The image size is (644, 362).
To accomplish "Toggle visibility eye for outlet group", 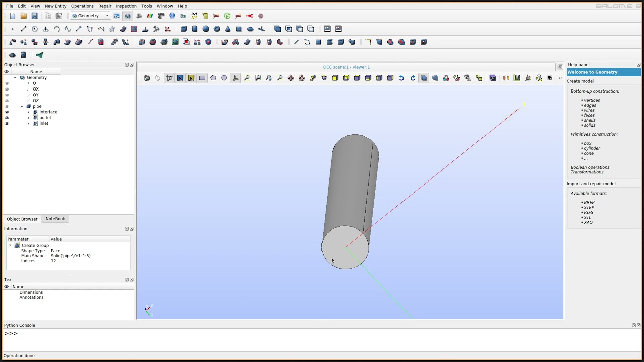I will (7, 118).
